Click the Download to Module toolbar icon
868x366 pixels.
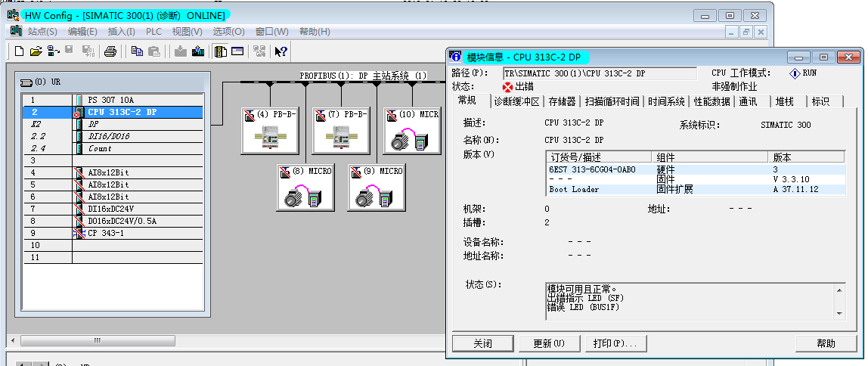click(x=181, y=51)
